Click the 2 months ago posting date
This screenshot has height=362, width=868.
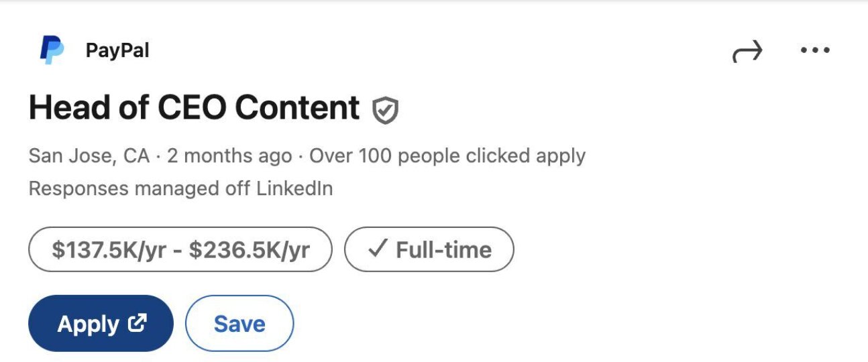coord(229,156)
